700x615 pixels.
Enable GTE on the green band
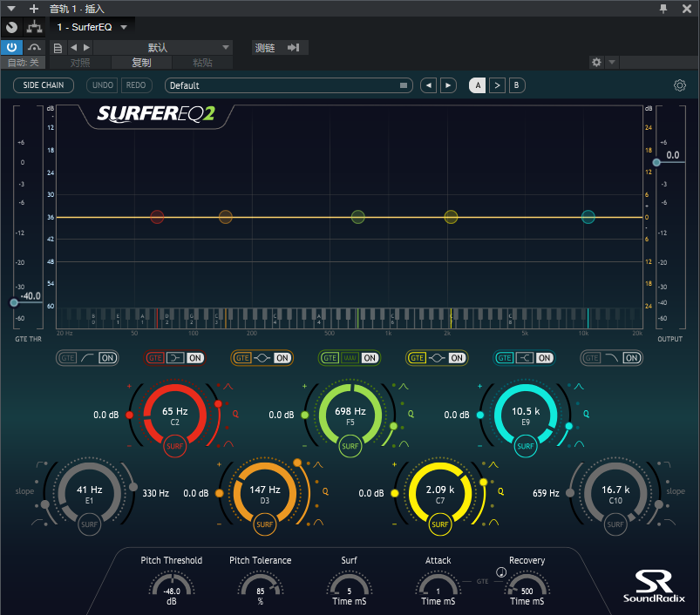point(330,358)
